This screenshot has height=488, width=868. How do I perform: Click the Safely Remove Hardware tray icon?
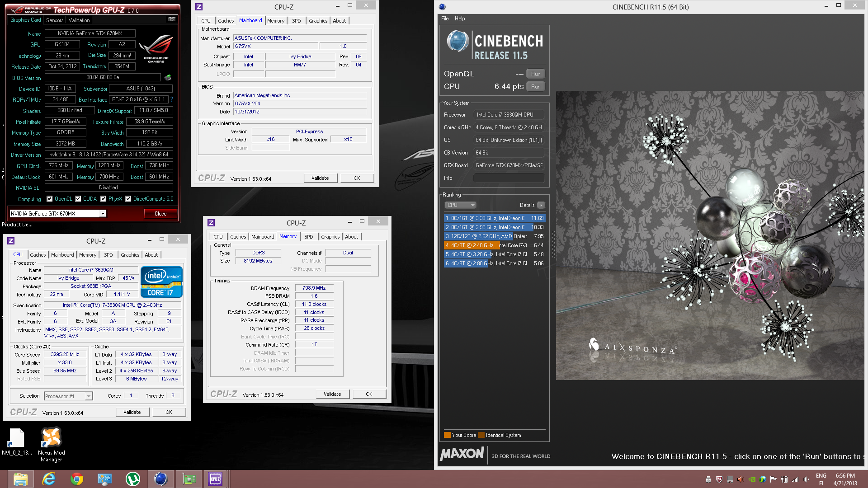click(x=708, y=479)
